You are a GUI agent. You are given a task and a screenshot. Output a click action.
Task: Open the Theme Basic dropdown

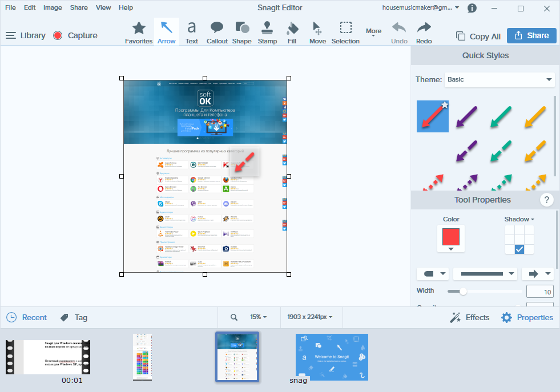[x=499, y=80]
